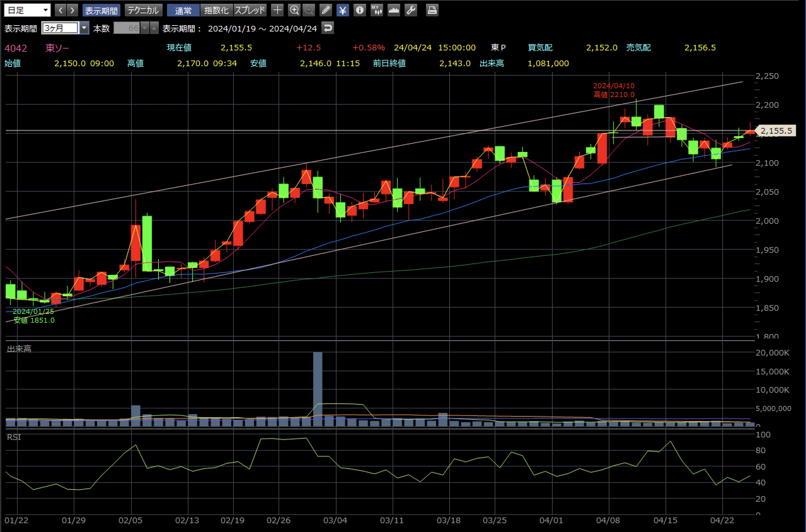Switch to 指数化 chart mode

(216, 10)
